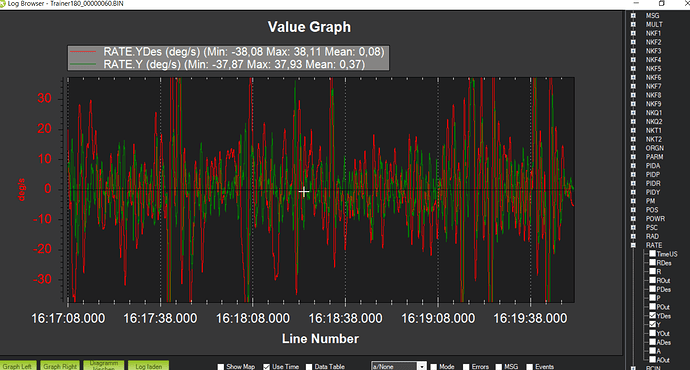Tick the Events checkbox
Screen dimensions: 690x370
530,366
